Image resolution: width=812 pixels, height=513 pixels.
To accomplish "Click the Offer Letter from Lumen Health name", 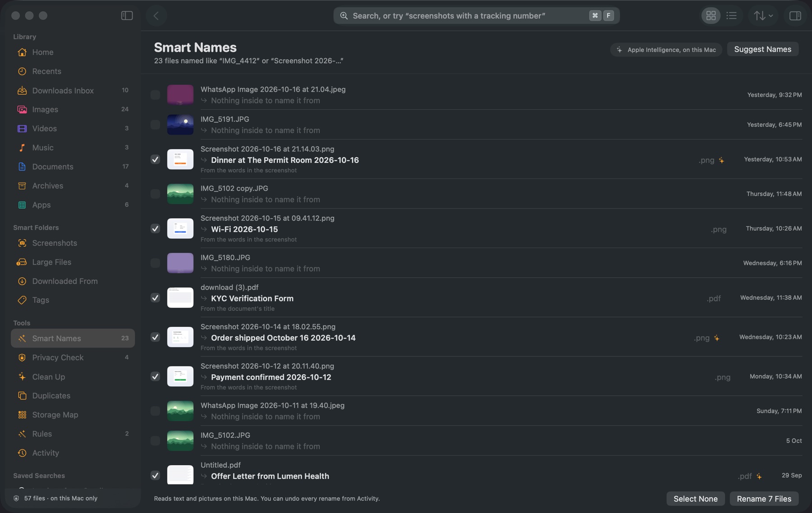I will tap(270, 476).
